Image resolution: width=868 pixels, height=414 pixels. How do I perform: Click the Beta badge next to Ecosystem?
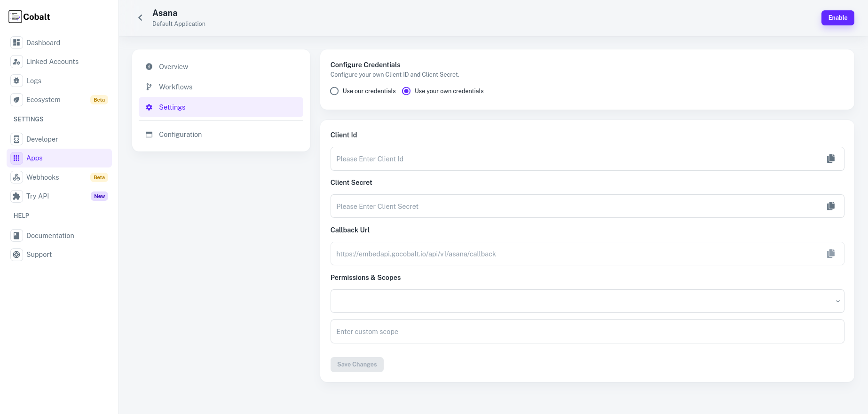[99, 100]
